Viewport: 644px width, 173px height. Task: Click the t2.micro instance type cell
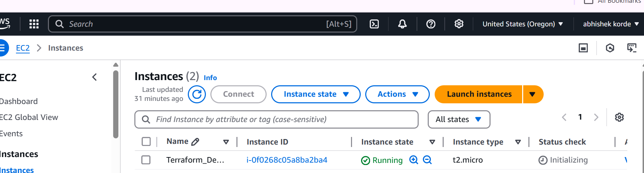point(468,160)
